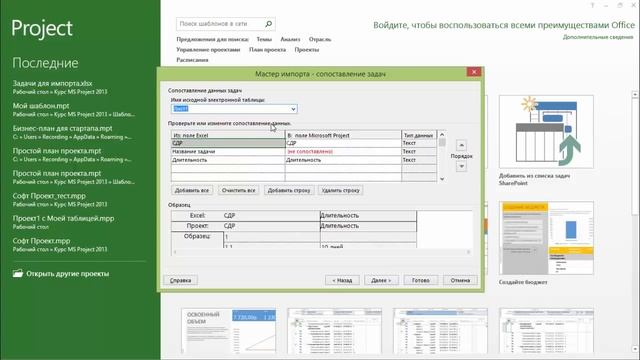Screen dimensions: 640x360
Task: Click the Расписания suggested search link
Action: (192, 60)
